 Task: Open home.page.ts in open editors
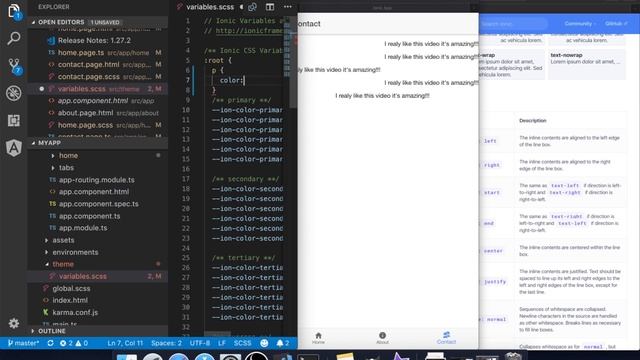(81, 53)
